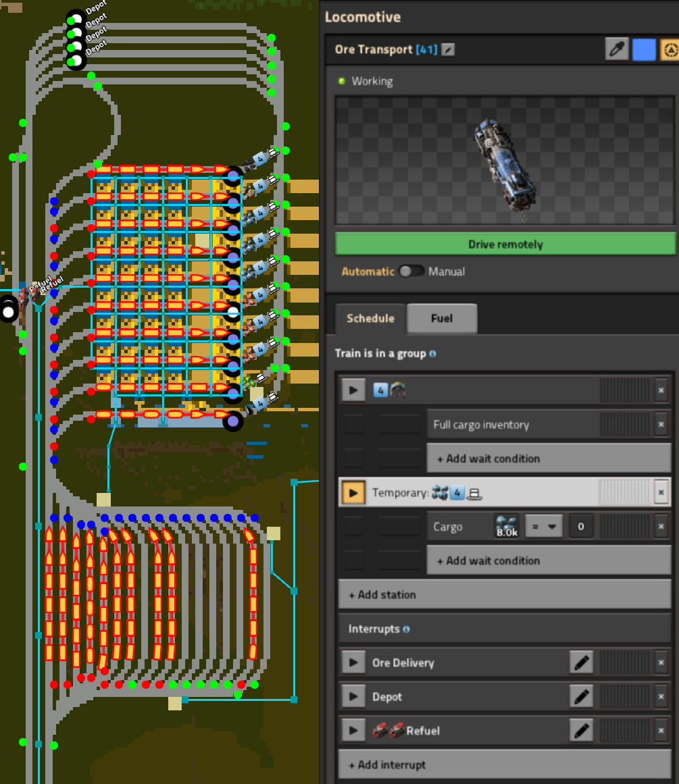Viewport: 679px width, 784px height.
Task: Add wait condition below Full cargo inventory
Action: [x=549, y=459]
